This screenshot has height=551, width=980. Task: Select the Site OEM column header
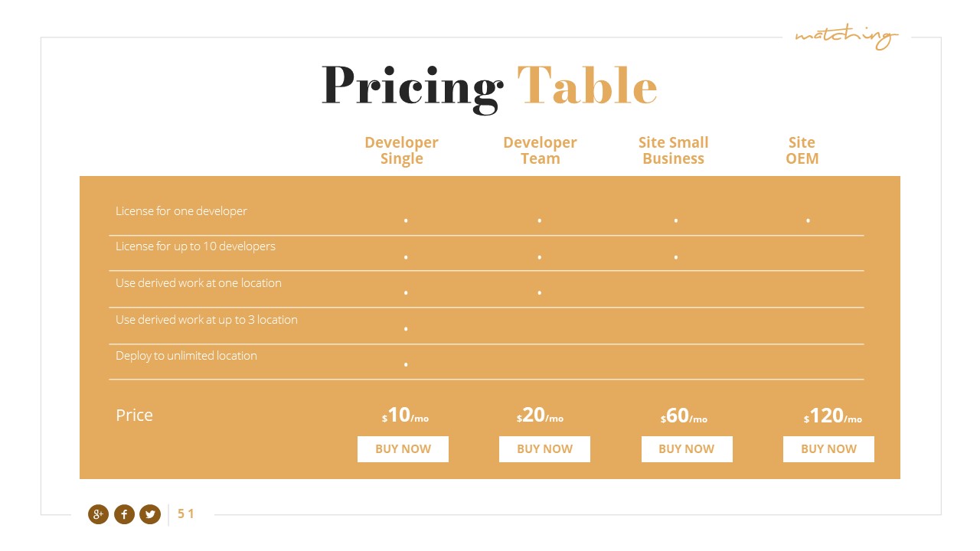[802, 151]
